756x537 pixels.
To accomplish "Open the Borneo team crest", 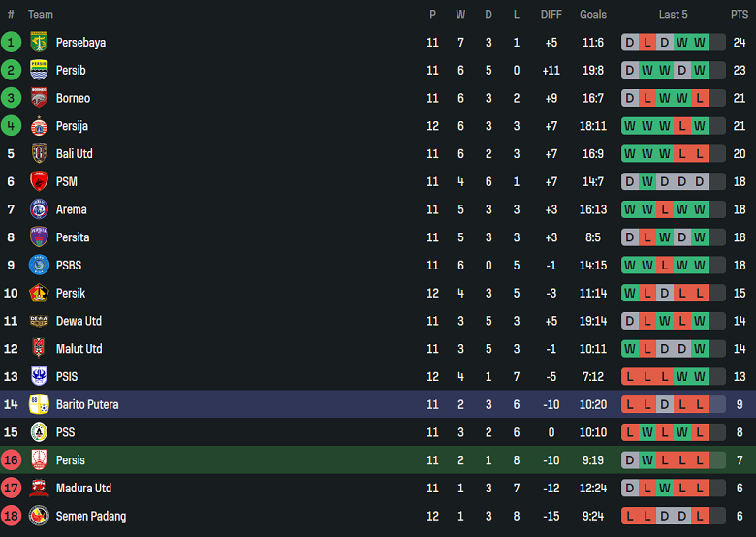I will coord(39,98).
